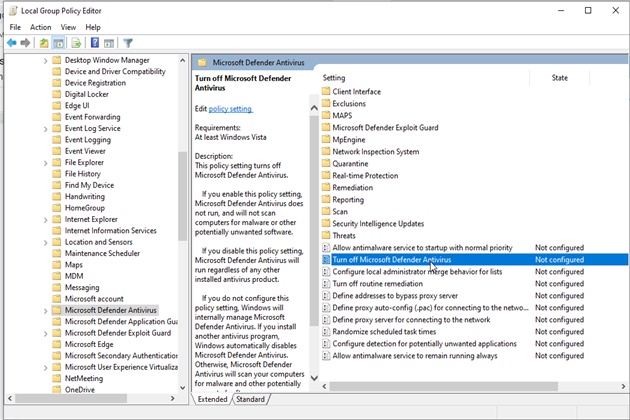The height and width of the screenshot is (420, 630).
Task: Click the Threats folder icon
Action: pos(326,236)
